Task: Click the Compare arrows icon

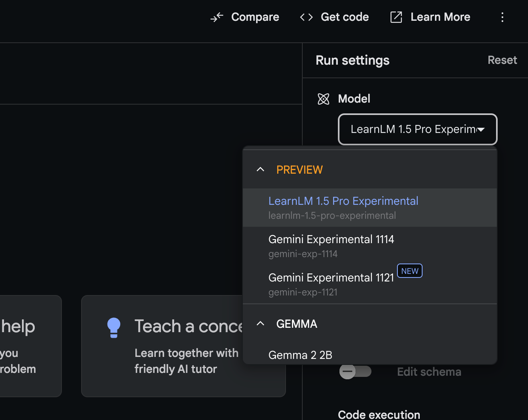Action: point(217,17)
